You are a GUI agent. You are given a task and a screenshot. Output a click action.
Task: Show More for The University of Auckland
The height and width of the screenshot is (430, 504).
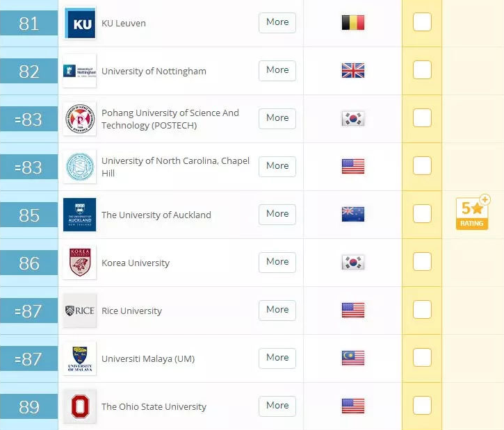click(277, 214)
